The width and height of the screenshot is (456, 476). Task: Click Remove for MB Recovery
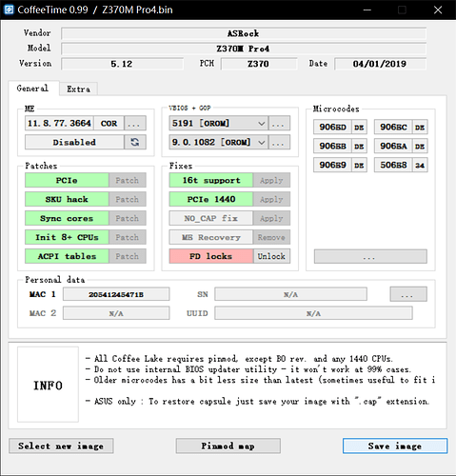click(271, 237)
